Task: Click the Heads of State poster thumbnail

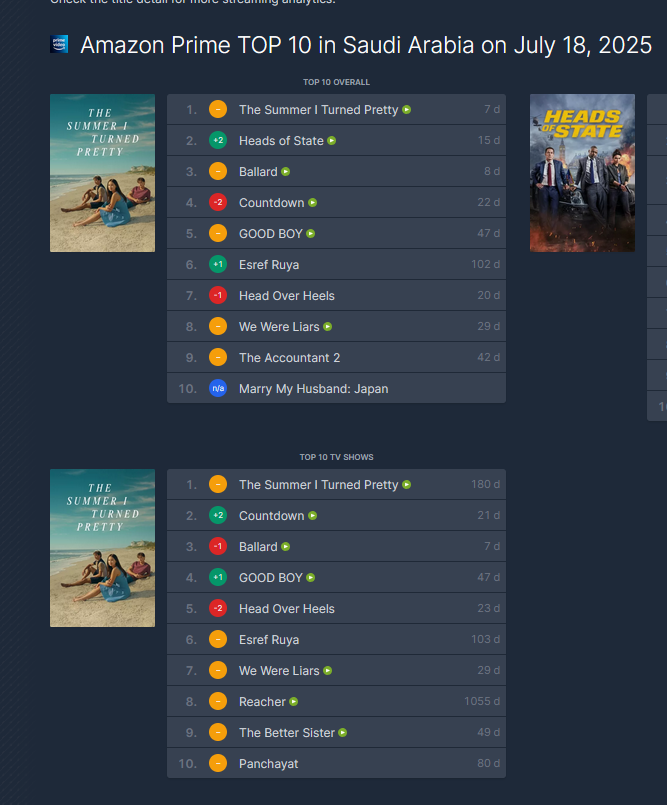Action: pos(582,173)
